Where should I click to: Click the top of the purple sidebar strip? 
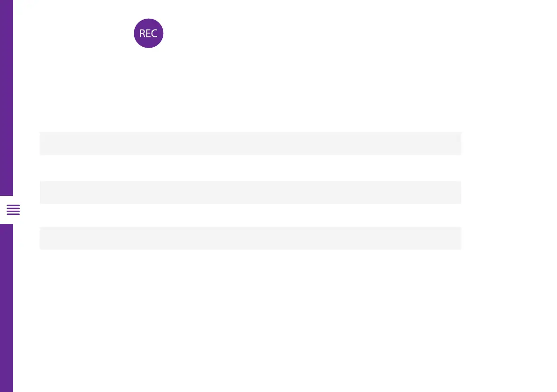(x=7, y=6)
